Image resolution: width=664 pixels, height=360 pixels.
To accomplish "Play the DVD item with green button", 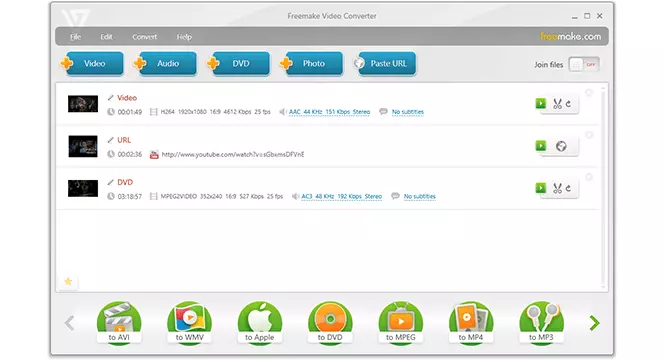I will (541, 188).
